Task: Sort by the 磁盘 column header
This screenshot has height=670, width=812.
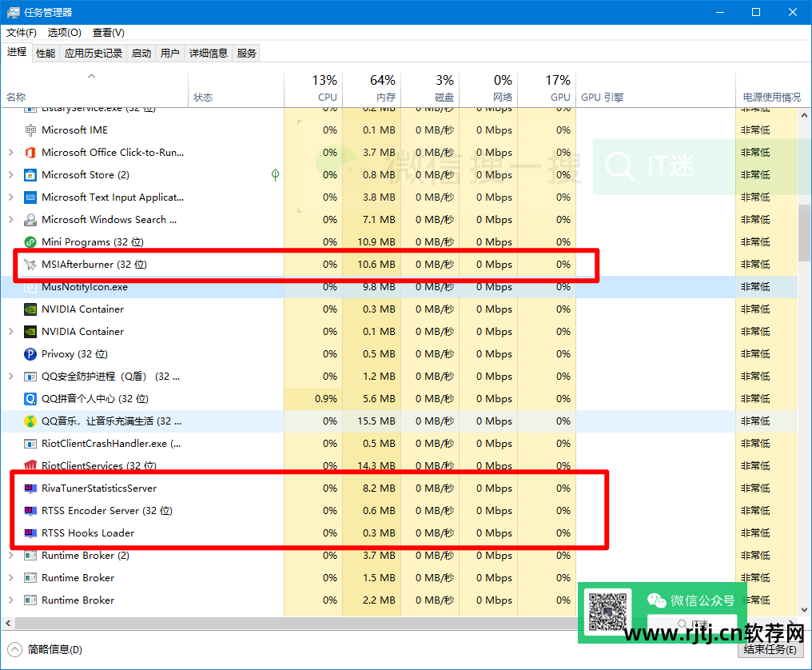Action: point(430,90)
